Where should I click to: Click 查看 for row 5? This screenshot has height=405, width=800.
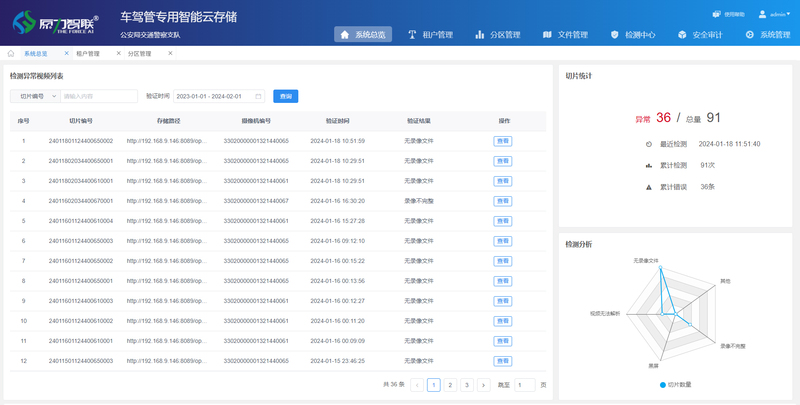coord(503,221)
